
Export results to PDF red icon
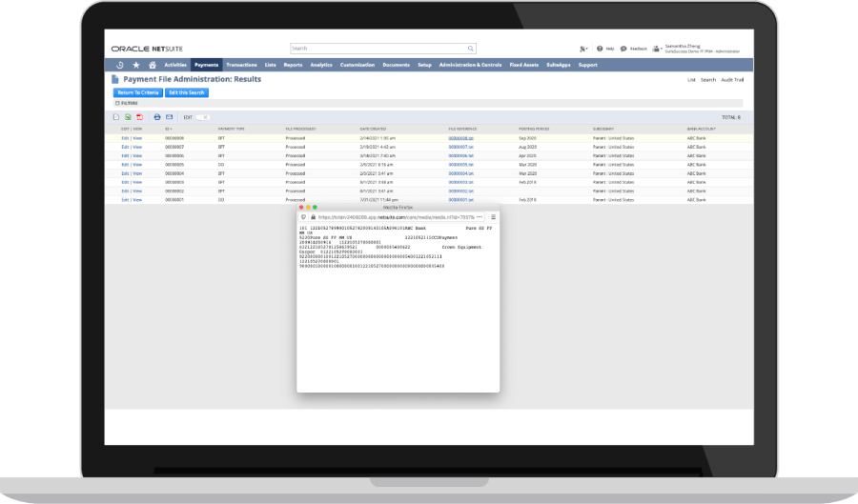pos(139,117)
